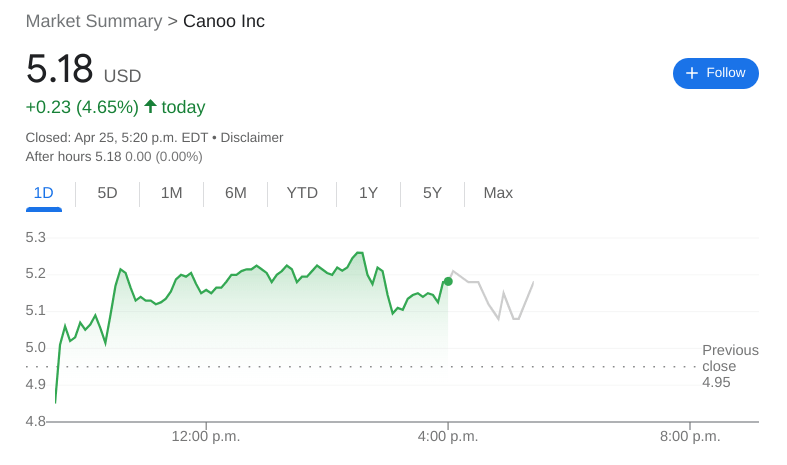Select the YTD tab
Image resolution: width=787 pixels, height=465 pixels.
tap(302, 193)
